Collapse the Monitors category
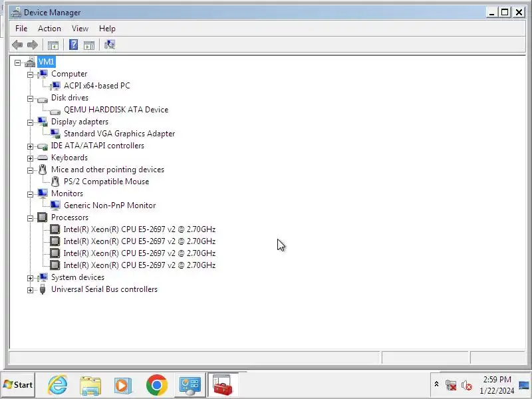Screen dimensions: 532x399 (x=30, y=194)
